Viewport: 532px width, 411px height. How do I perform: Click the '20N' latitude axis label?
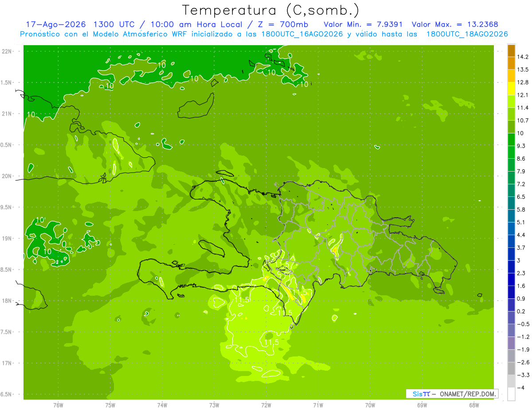click(x=7, y=176)
